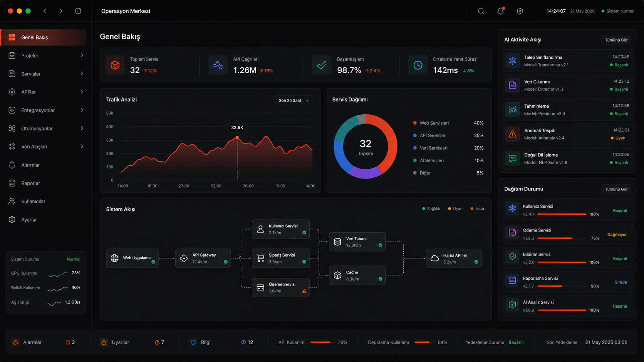Click the Toplam Servis cube icon
This screenshot has width=644, height=362.
tap(115, 65)
